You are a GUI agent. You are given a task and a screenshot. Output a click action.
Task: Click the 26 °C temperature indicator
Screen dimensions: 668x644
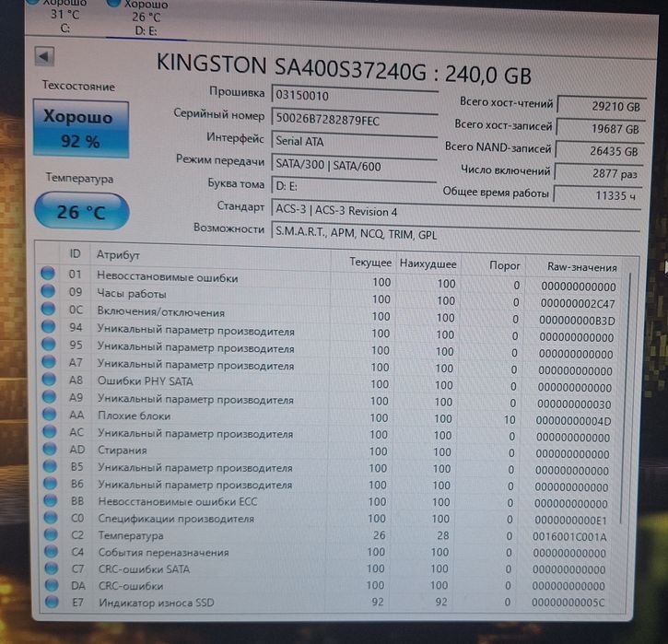pyautogui.click(x=81, y=211)
